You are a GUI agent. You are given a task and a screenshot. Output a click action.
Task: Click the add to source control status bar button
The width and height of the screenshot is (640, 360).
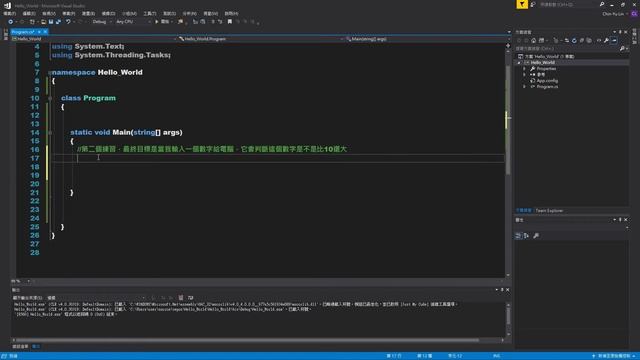point(614,356)
